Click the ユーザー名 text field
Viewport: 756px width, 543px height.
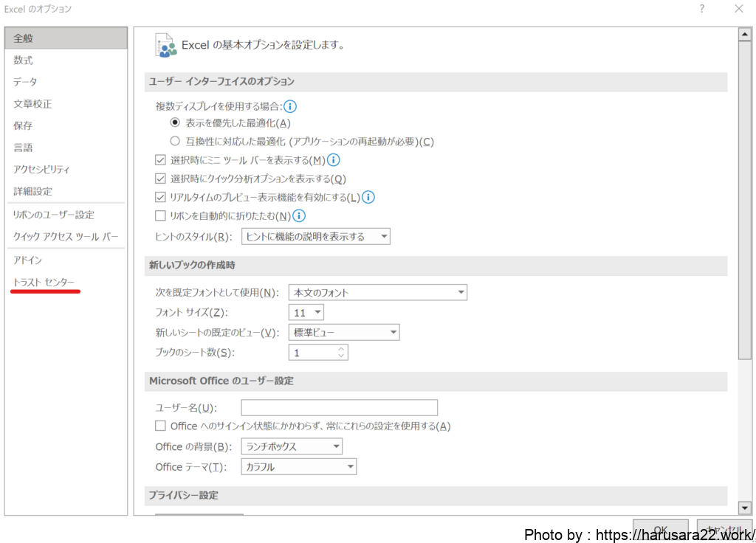(339, 408)
